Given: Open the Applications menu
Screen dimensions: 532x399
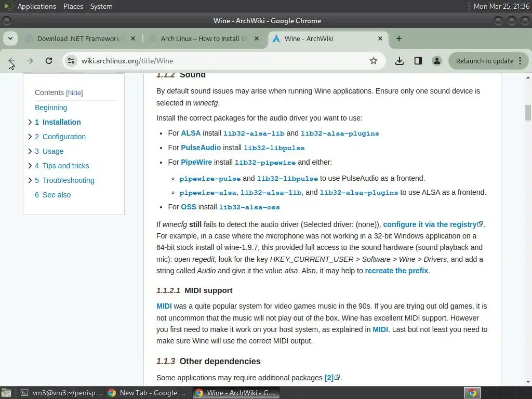Looking at the screenshot, I should 37,6.
